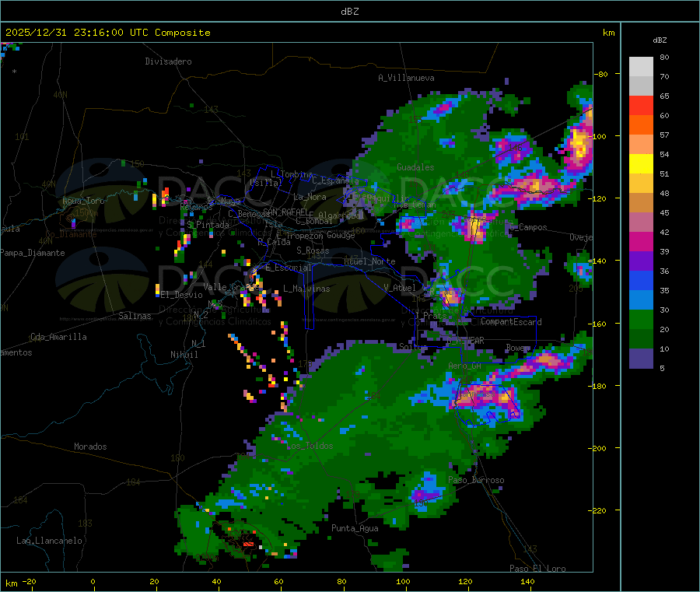This screenshot has width=700, height=592.
Task: Click the indigo 5–10 dBZ legend swatch
Action: point(641,359)
